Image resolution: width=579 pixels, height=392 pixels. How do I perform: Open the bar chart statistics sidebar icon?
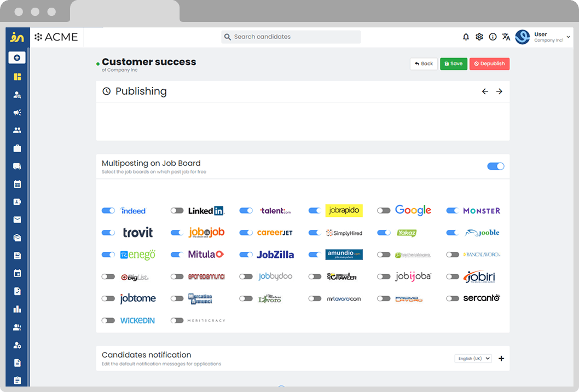click(x=18, y=309)
